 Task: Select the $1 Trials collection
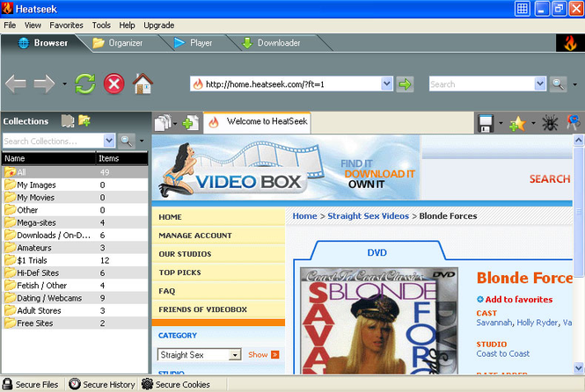click(75, 260)
